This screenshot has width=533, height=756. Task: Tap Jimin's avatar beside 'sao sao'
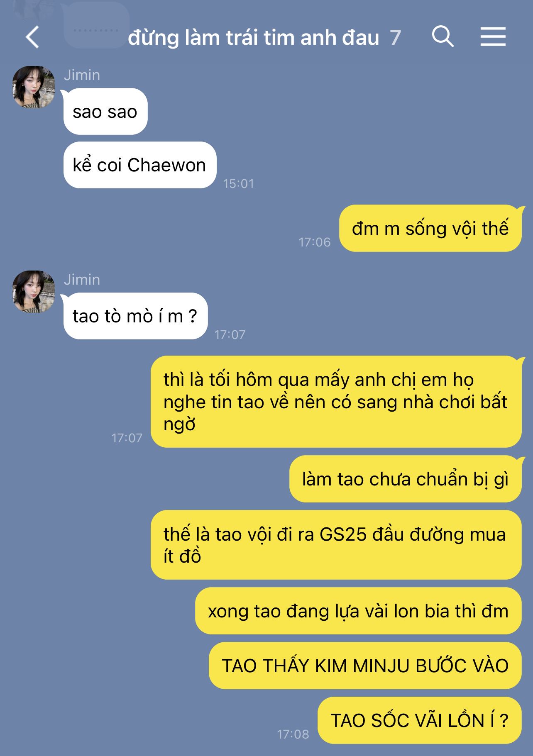click(34, 87)
